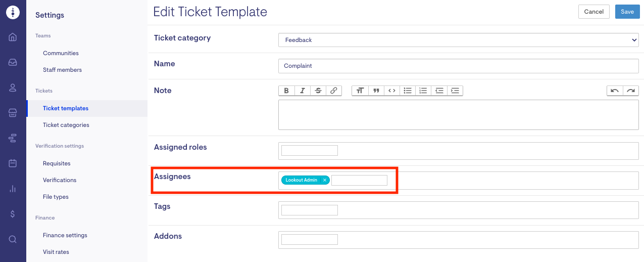Cancel editing the ticket template
644x262 pixels.
pos(593,12)
